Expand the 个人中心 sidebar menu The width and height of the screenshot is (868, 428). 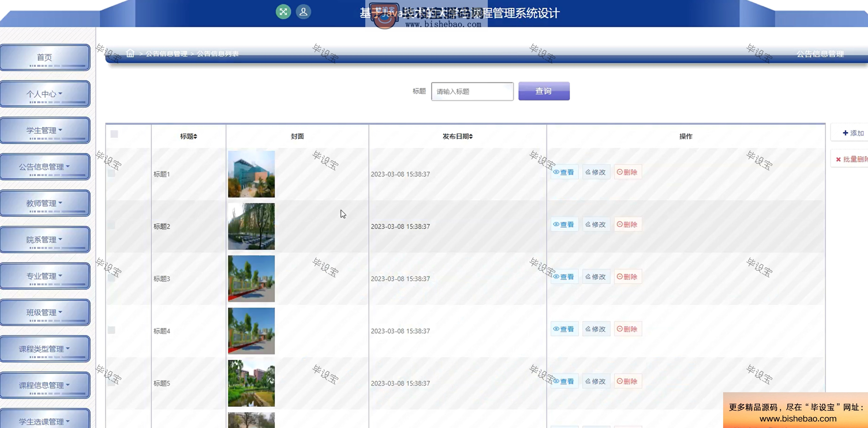(x=45, y=94)
